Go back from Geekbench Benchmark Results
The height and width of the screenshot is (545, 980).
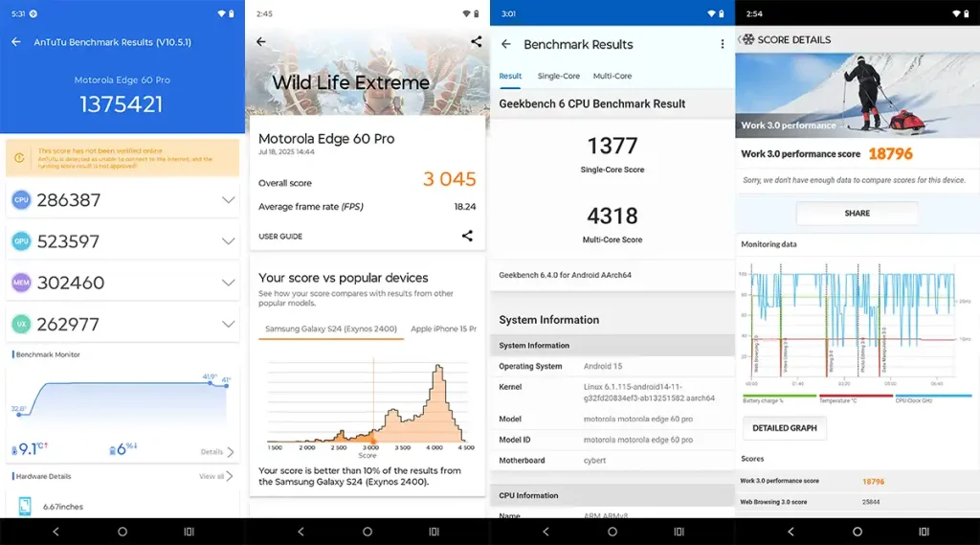[x=506, y=44]
